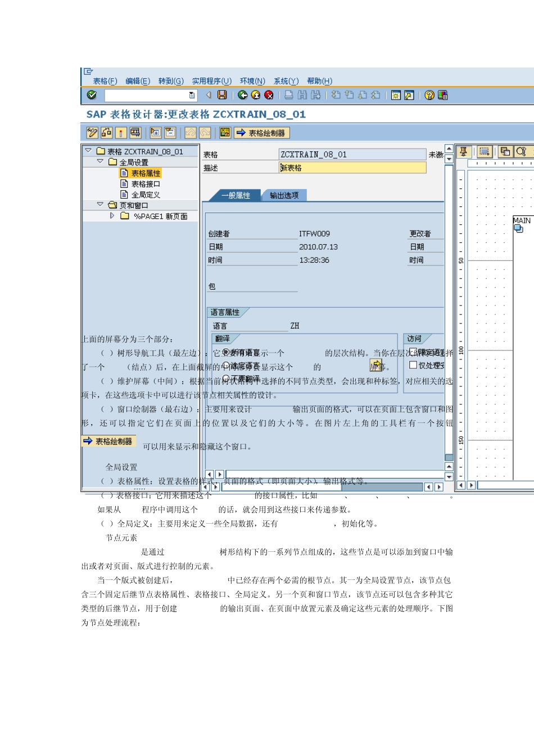The image size is (534, 756).
Task: Click the Customize Local Layout icon
Action: pyautogui.click(x=443, y=95)
